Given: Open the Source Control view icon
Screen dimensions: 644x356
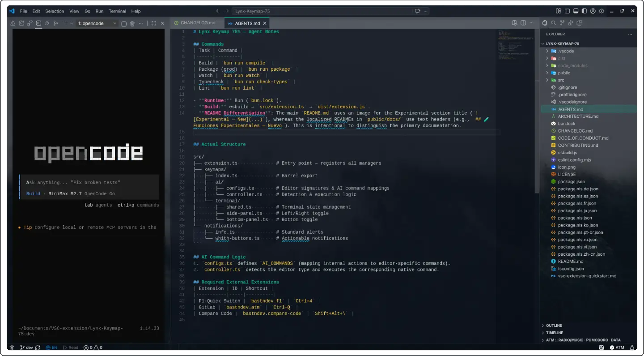Looking at the screenshot, I should [x=562, y=23].
